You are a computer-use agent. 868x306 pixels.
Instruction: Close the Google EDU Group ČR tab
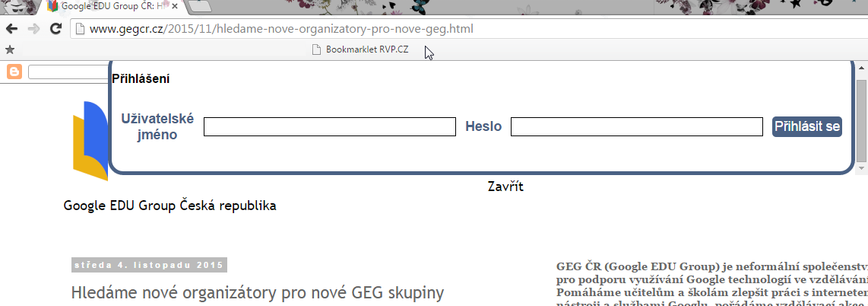coord(175,6)
